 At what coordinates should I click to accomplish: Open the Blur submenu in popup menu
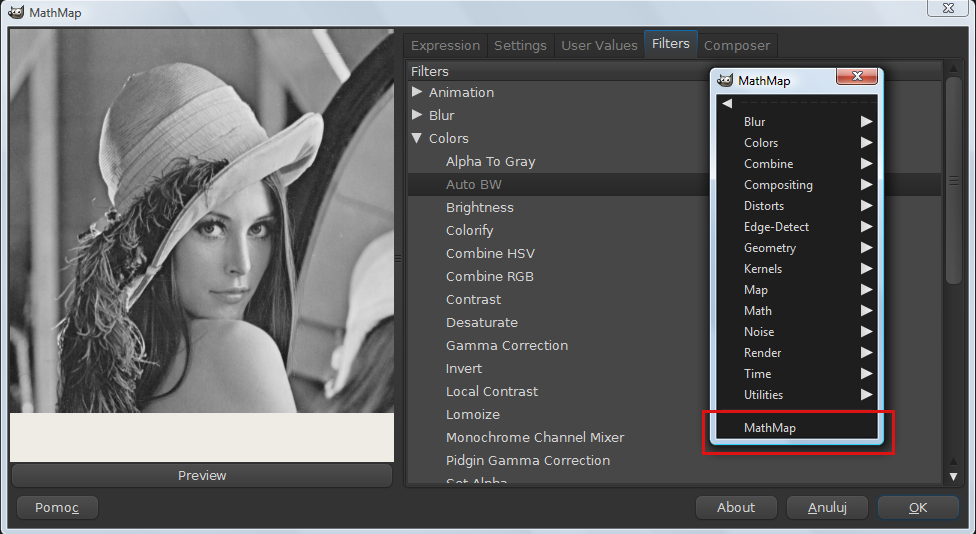(x=796, y=121)
